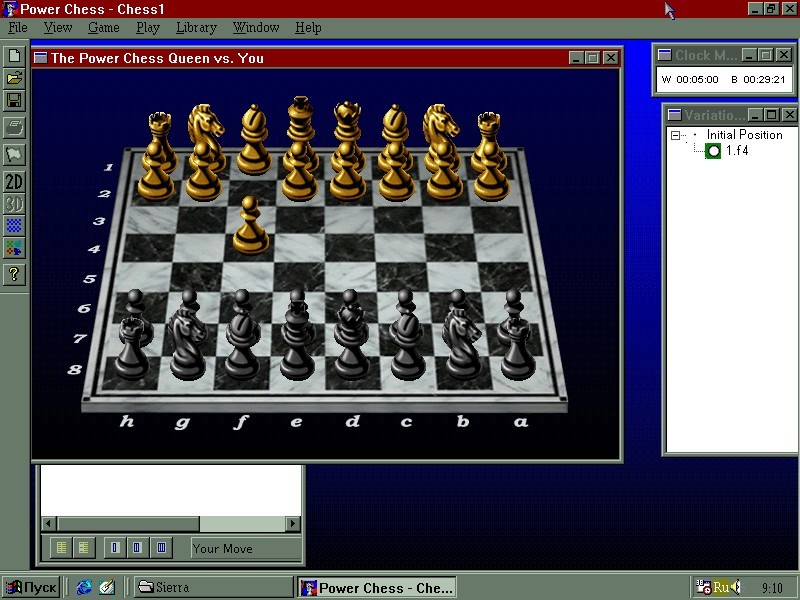Click the blue checkered board icon

click(14, 226)
